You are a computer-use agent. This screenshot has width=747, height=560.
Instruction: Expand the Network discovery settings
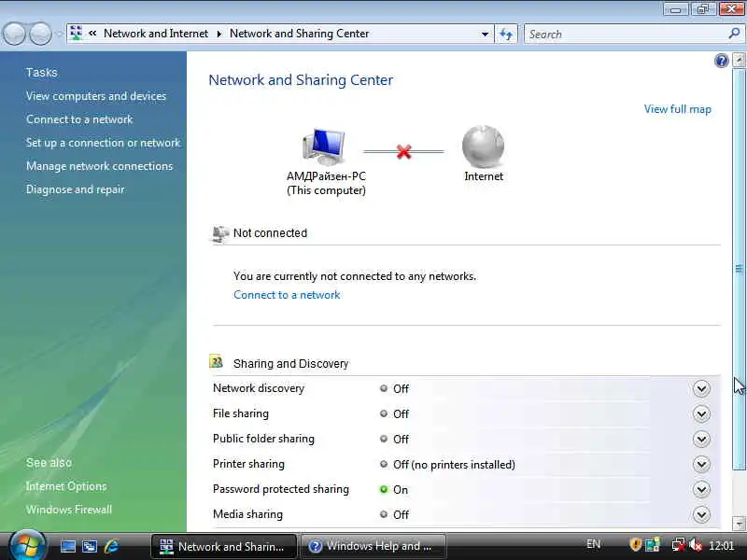pos(701,388)
